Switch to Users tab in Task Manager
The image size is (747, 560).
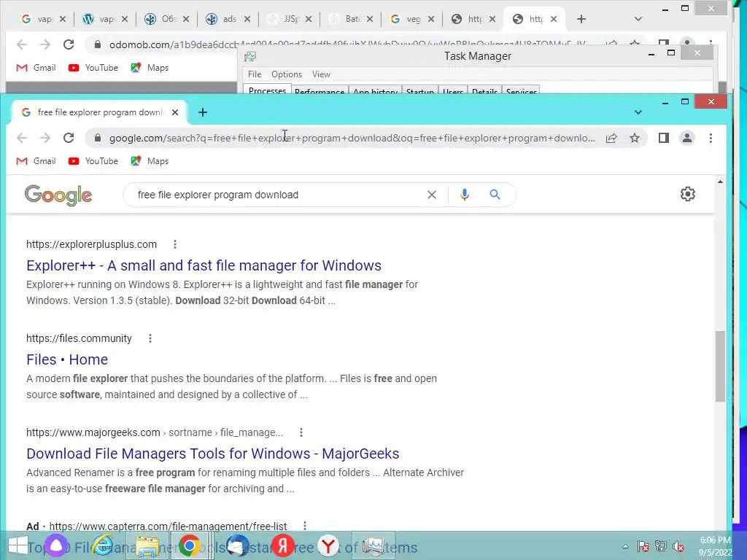point(452,90)
